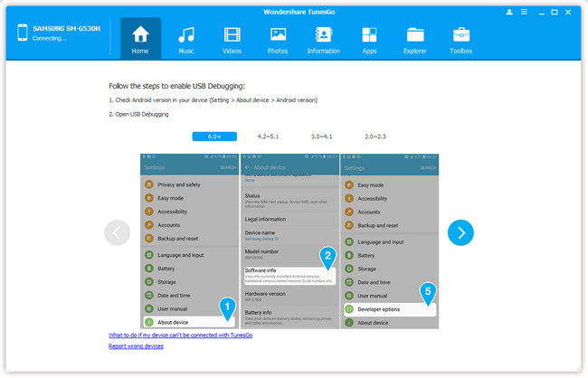Go to the Photos section
This screenshot has height=378, width=588.
(x=278, y=39)
